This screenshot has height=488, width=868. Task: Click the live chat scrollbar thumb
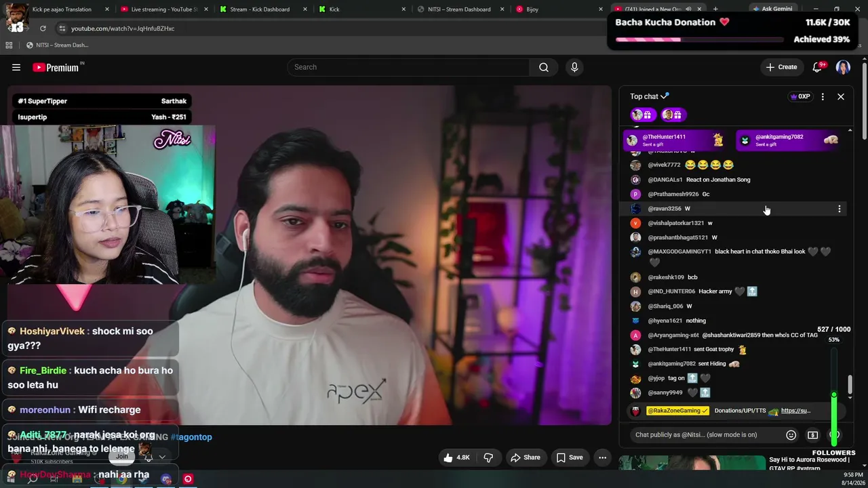[850, 384]
